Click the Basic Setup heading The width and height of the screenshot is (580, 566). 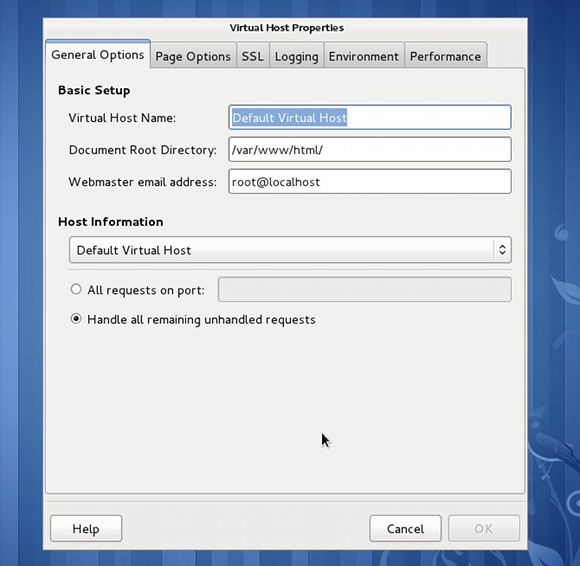tap(94, 90)
